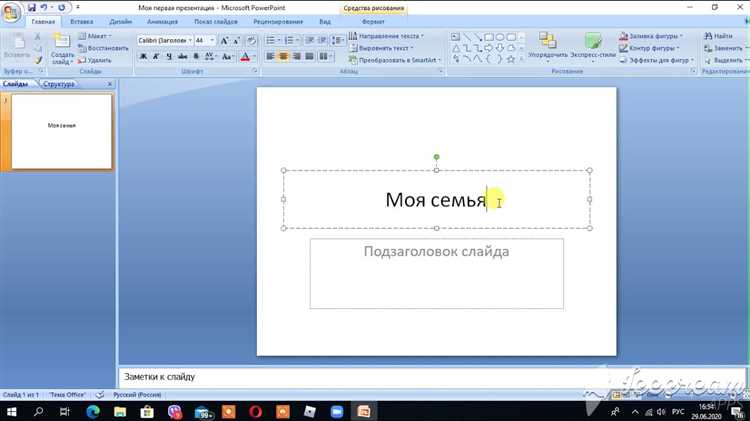Select the right arrow shape
Screen dimensions: 750x421
(489, 48)
